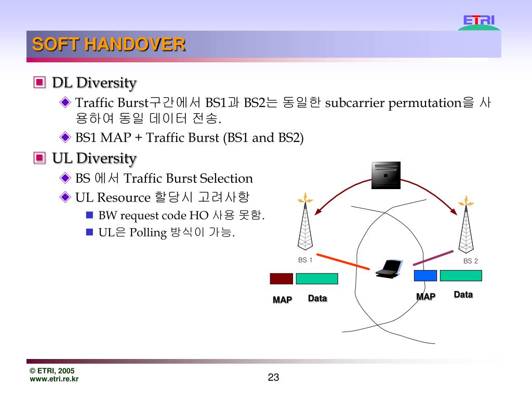Click diamond bullet before BS 에서 Traffic Burst Selection
This screenshot has height=399, width=532.
tap(65, 178)
